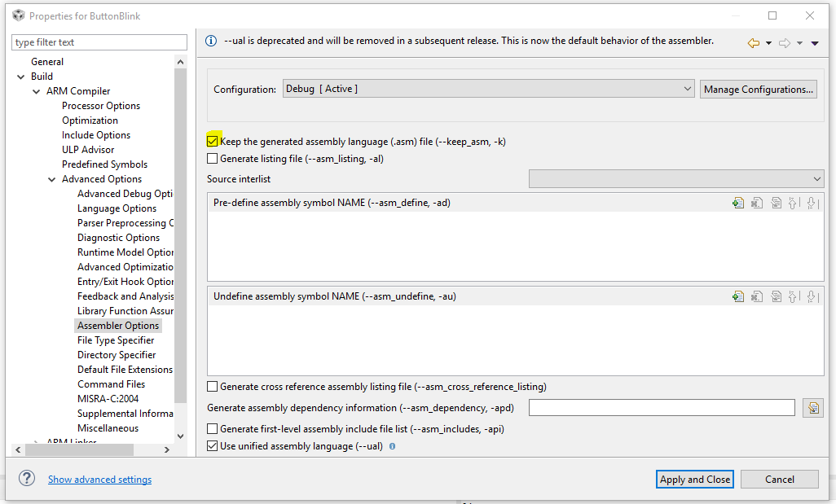The width and height of the screenshot is (836, 504).
Task: Open Forward history dropdown arrow
Action: point(799,43)
